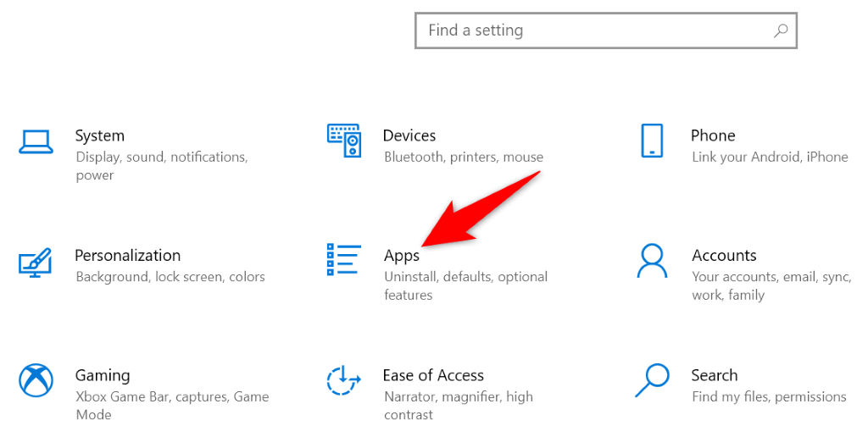Focus the Find a setting field
This screenshot has height=437, width=868.
coord(593,31)
